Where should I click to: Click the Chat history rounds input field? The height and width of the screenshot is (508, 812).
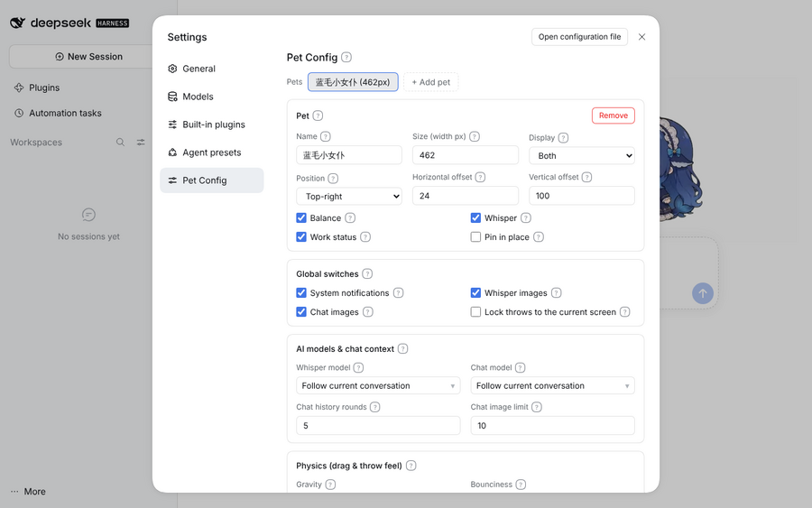click(378, 426)
